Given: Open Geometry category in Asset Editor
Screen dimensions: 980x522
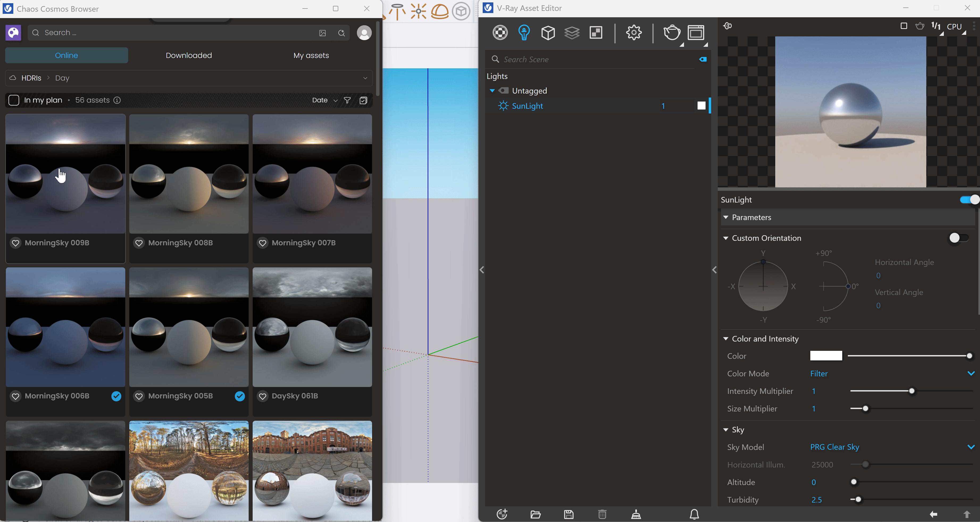Looking at the screenshot, I should pos(548,33).
